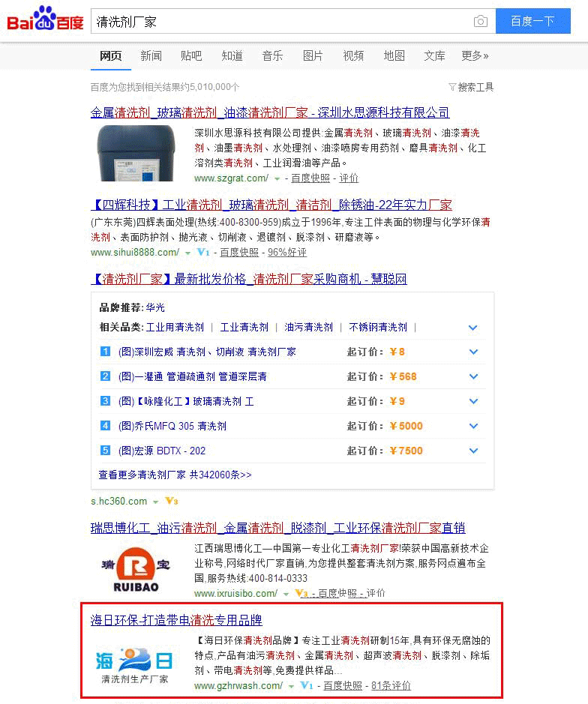588x704 pixels.
Task: Click V1 badge next to sihui8888.com
Action: (203, 252)
